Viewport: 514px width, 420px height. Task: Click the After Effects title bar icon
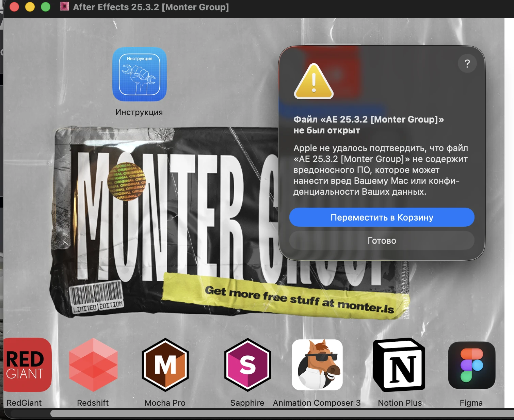pos(64,6)
